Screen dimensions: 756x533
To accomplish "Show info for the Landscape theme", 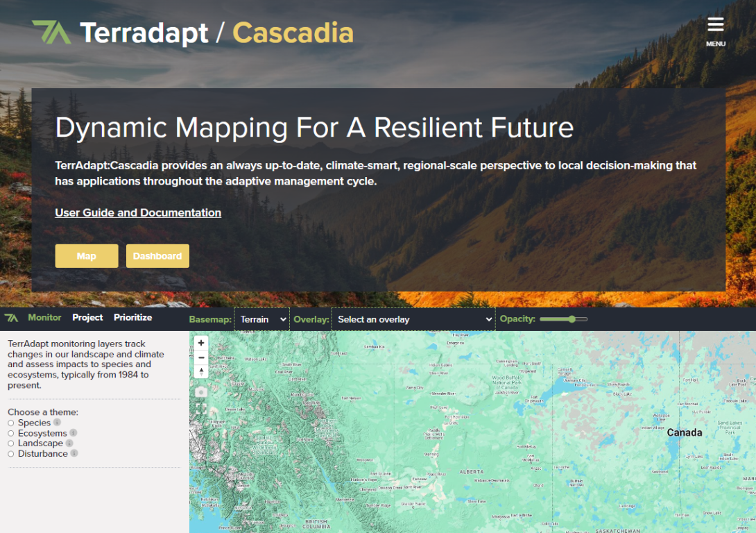I will click(x=69, y=443).
